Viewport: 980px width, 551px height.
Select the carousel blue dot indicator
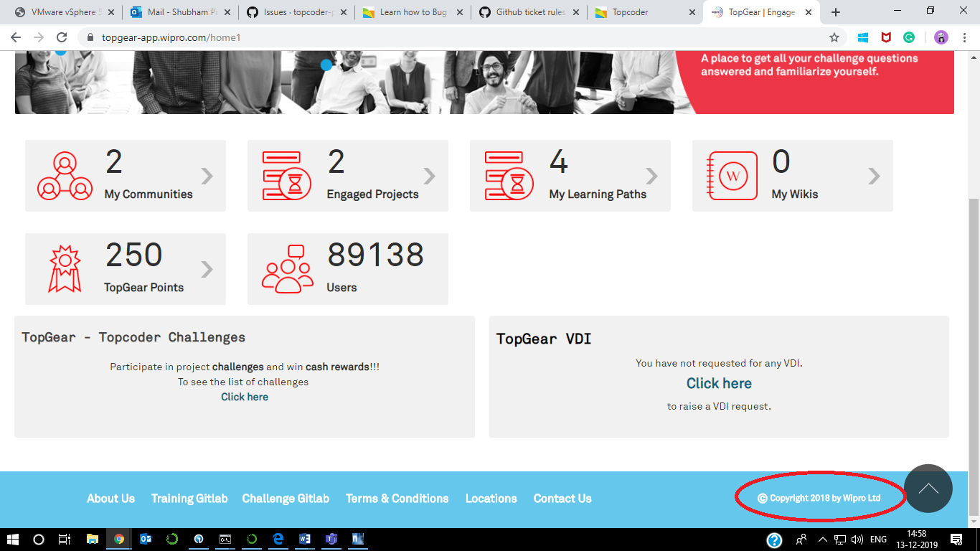click(326, 65)
